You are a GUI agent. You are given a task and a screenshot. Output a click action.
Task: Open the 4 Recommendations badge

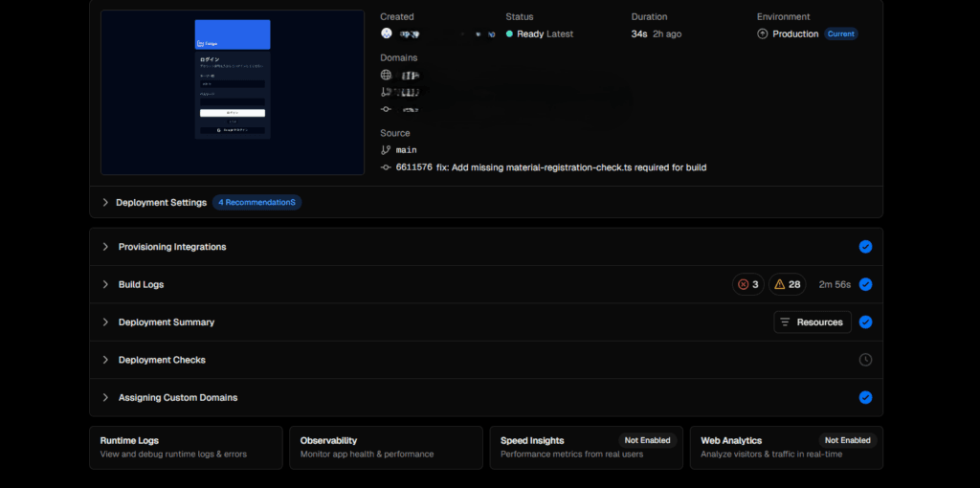[256, 203]
